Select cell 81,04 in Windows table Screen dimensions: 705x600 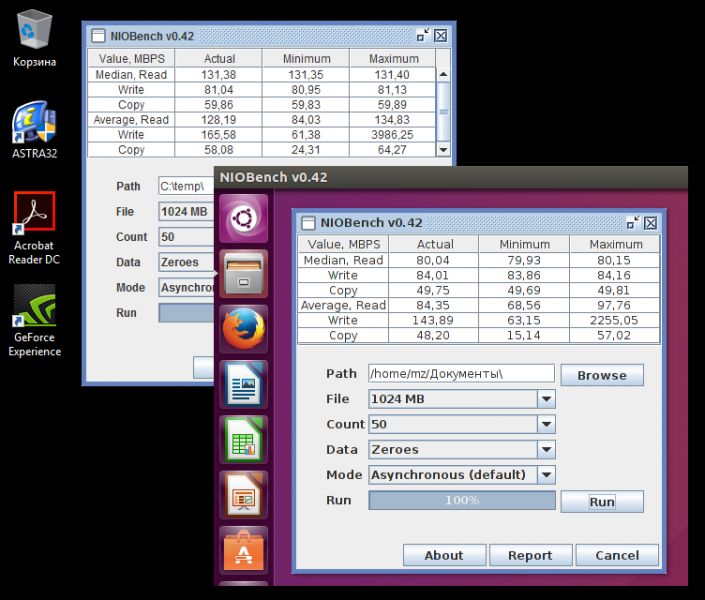tap(219, 90)
